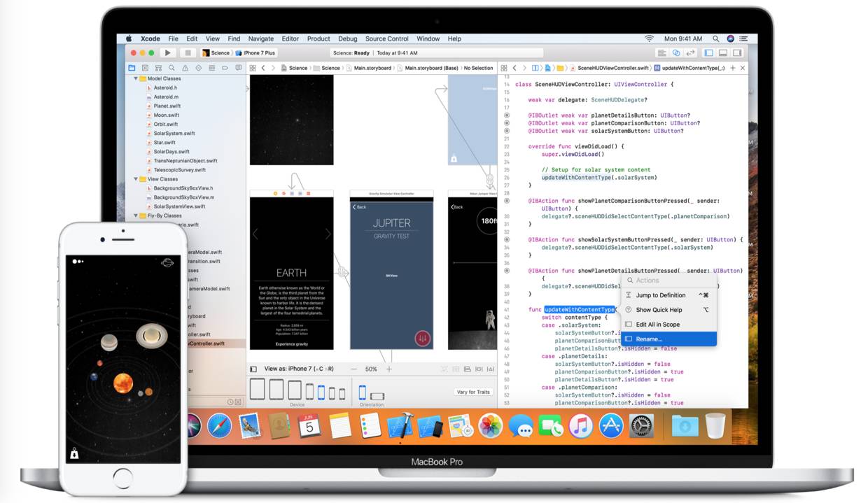This screenshot has height=503, width=868.
Task: Choose Show Quick Help in Actions popup
Action: (668, 310)
